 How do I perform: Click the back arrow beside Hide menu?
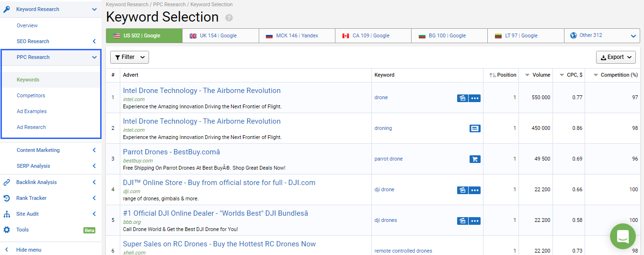7,250
